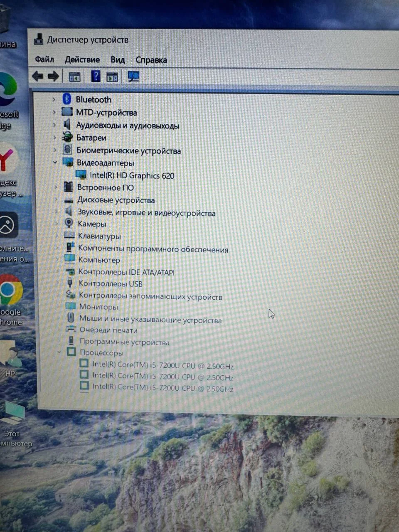Click the Back arrow in toolbar
This screenshot has height=532, width=399.
38,76
